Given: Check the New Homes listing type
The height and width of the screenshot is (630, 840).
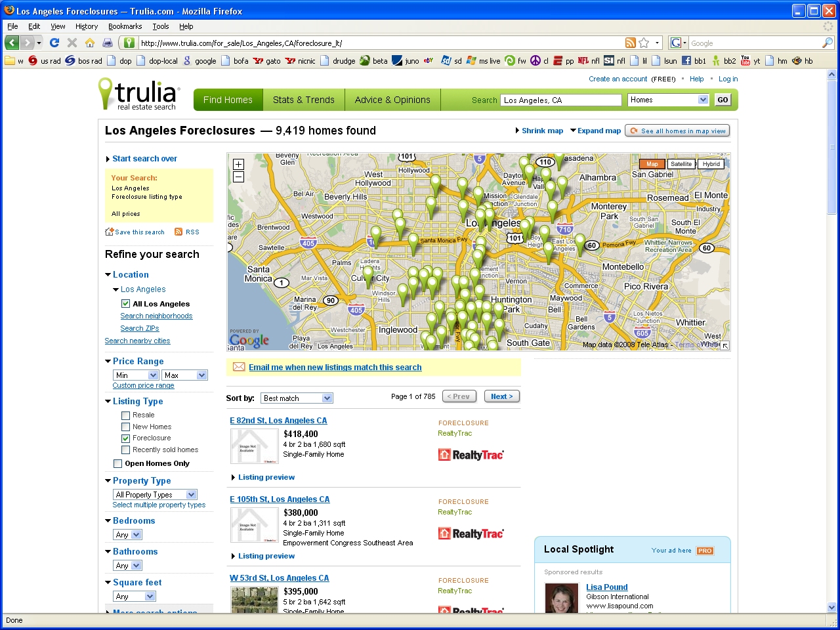Looking at the screenshot, I should pyautogui.click(x=125, y=427).
